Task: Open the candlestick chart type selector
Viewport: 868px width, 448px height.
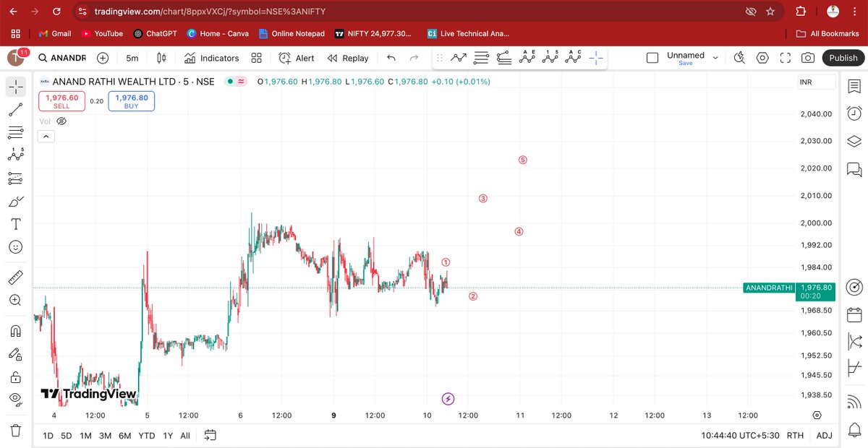Action: click(161, 58)
